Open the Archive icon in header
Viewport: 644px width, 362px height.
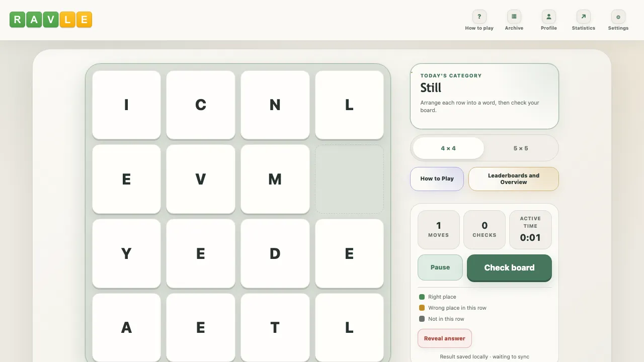(x=514, y=17)
